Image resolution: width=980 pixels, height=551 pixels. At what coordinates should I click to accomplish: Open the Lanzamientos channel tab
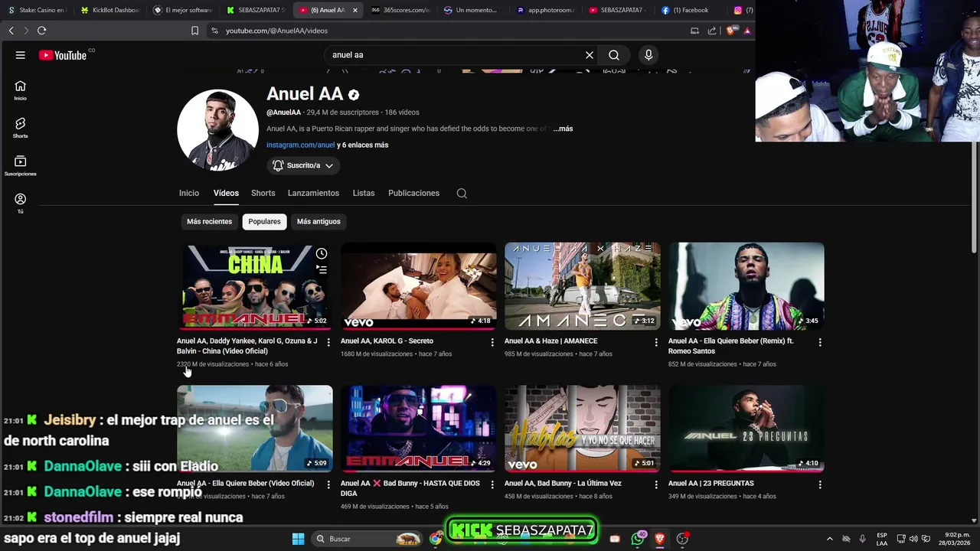[x=313, y=194]
